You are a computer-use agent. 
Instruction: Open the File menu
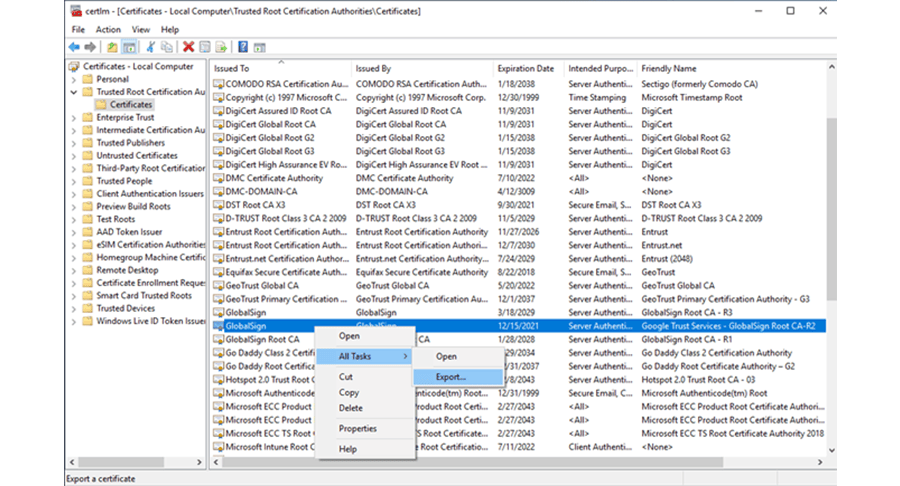coord(78,30)
